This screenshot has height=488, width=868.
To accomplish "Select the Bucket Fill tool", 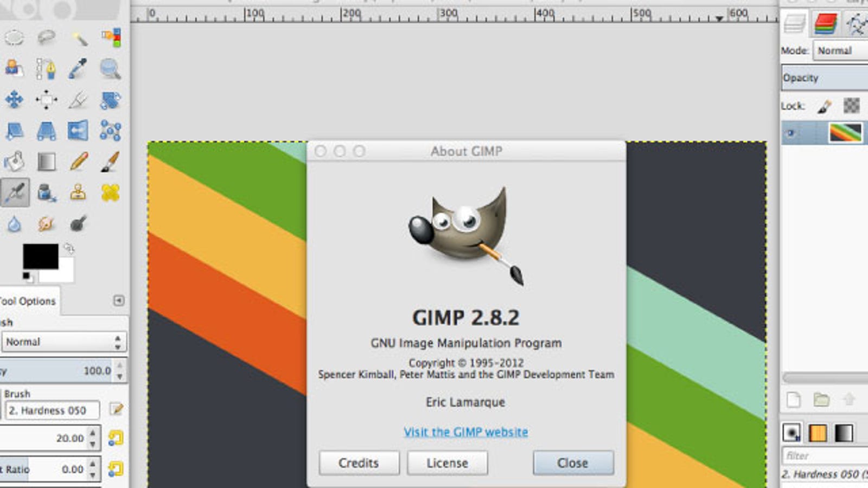I will pos(14,162).
